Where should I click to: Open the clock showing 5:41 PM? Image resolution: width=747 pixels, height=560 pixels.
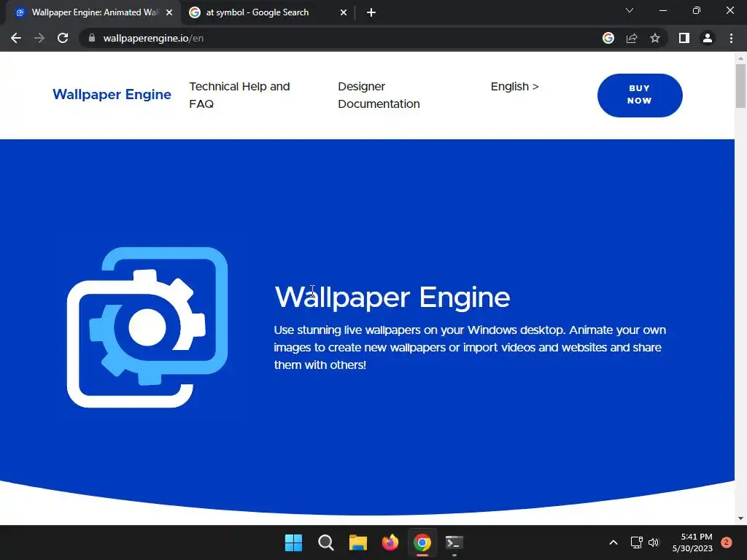(x=692, y=542)
